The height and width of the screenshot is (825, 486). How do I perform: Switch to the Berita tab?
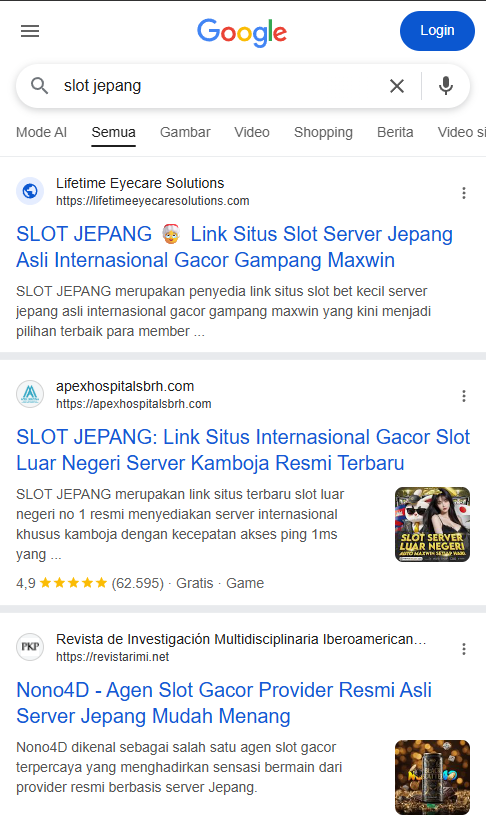coord(395,132)
